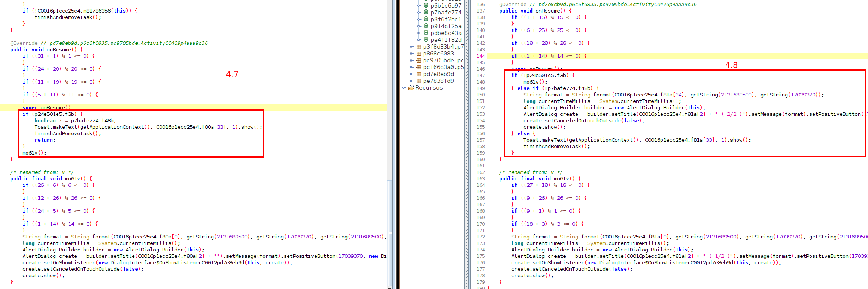Screen dimensions: 868x289
Task: Click the divider between tree and right editor
Action: [x=467, y=144]
